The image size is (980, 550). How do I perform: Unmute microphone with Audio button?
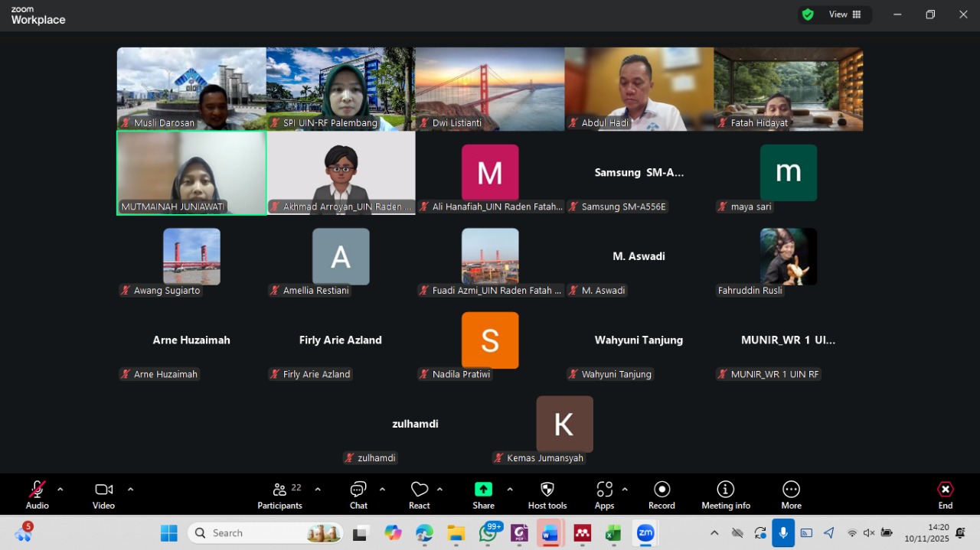click(37, 495)
